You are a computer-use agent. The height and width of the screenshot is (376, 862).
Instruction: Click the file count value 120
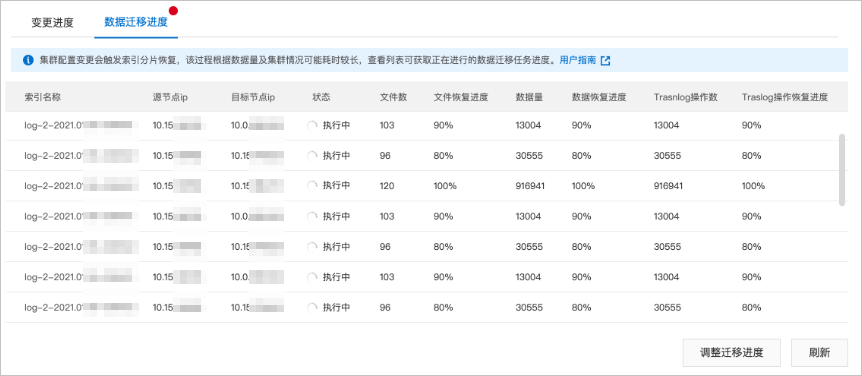coord(386,186)
